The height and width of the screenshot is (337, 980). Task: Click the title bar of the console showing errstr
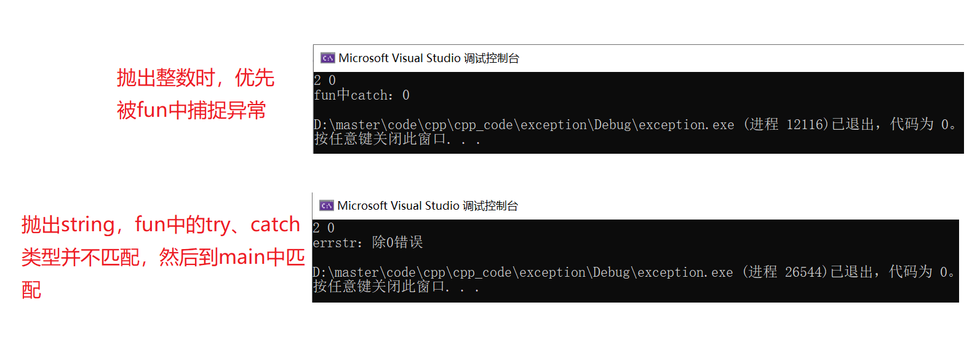(x=635, y=206)
